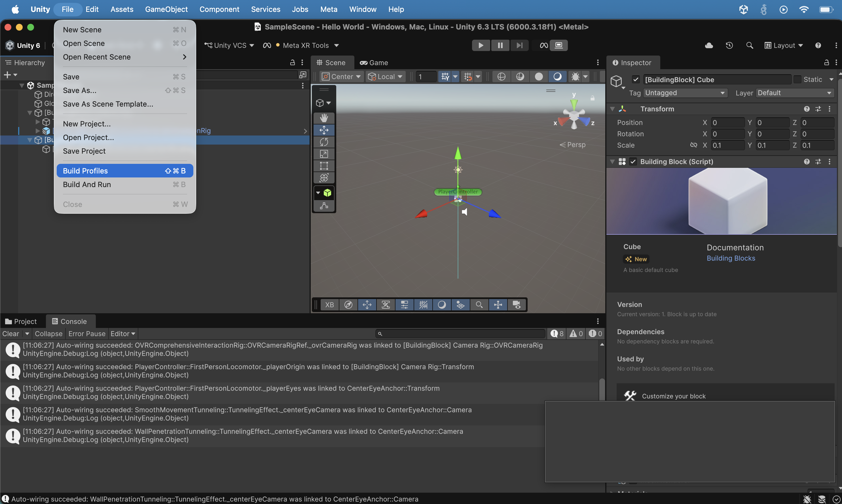This screenshot has width=842, height=504.
Task: Click the XB overlay button
Action: tap(329, 305)
